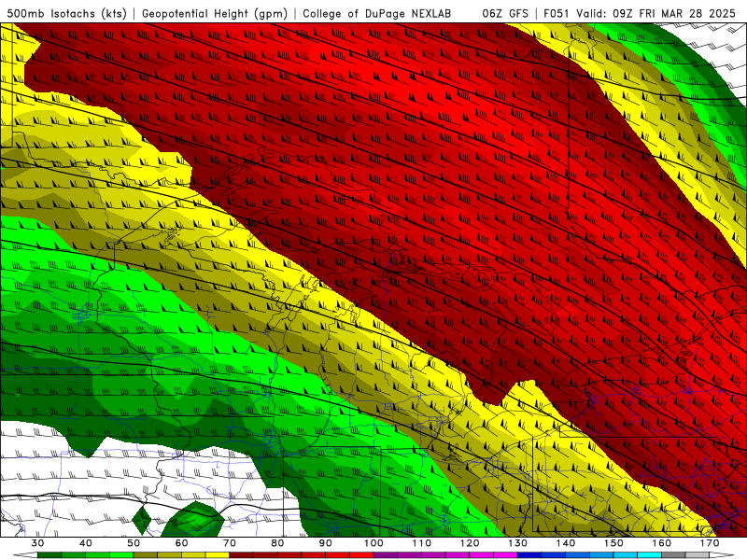Click the bright red swatch just before 100
Viewport: 747px width, 560px height.
(361, 555)
